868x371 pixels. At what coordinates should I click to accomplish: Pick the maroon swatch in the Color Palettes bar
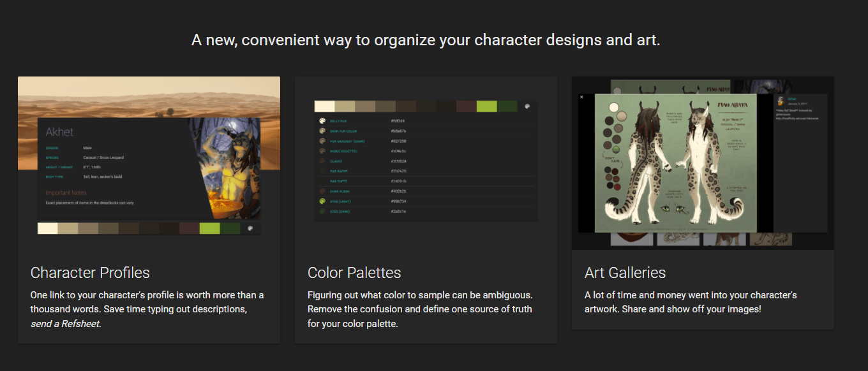tap(466, 106)
